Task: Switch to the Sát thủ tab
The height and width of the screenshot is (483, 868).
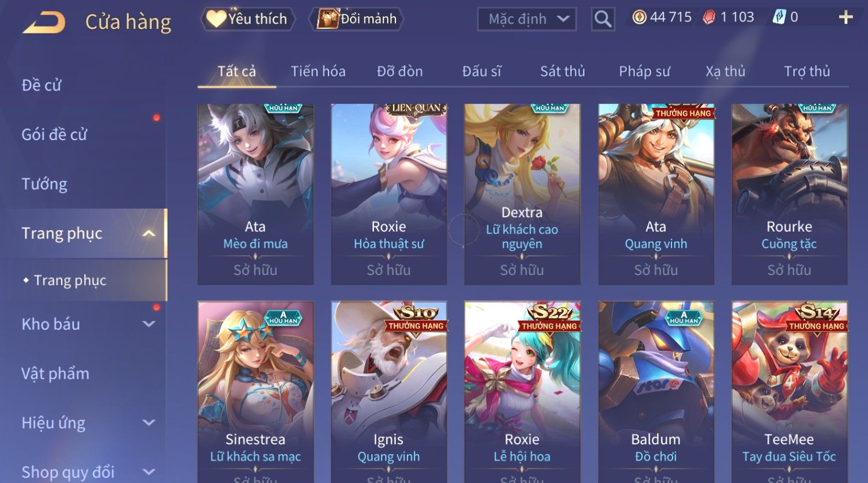Action: 563,71
